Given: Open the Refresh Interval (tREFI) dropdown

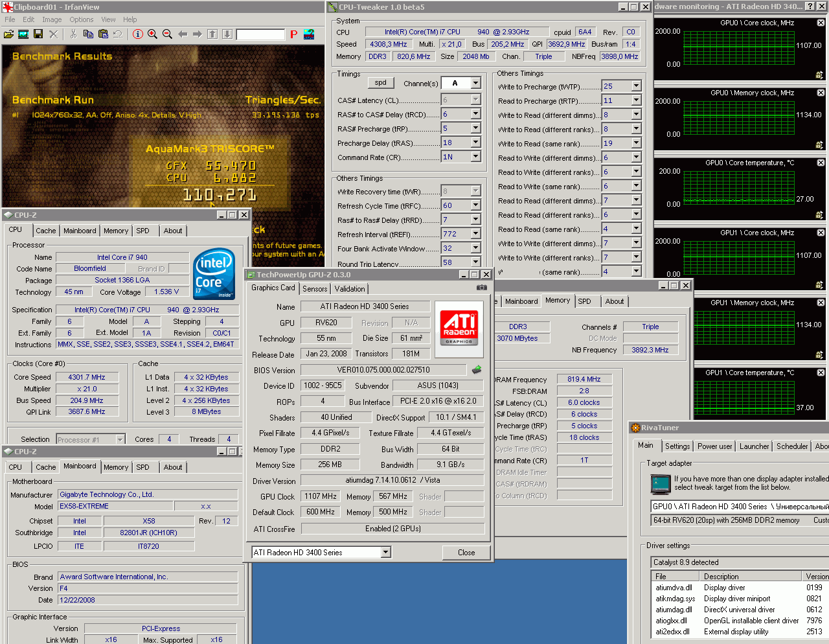Looking at the screenshot, I should point(476,234).
